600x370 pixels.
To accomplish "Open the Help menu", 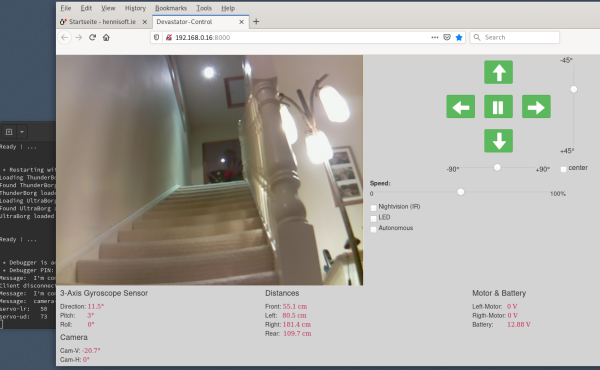I will pyautogui.click(x=228, y=8).
